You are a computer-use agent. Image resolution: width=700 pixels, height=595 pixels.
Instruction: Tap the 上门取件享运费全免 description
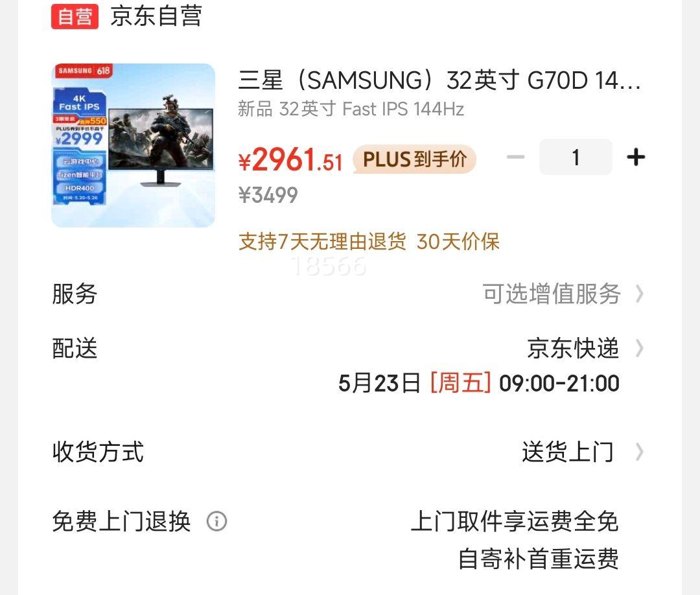click(515, 521)
